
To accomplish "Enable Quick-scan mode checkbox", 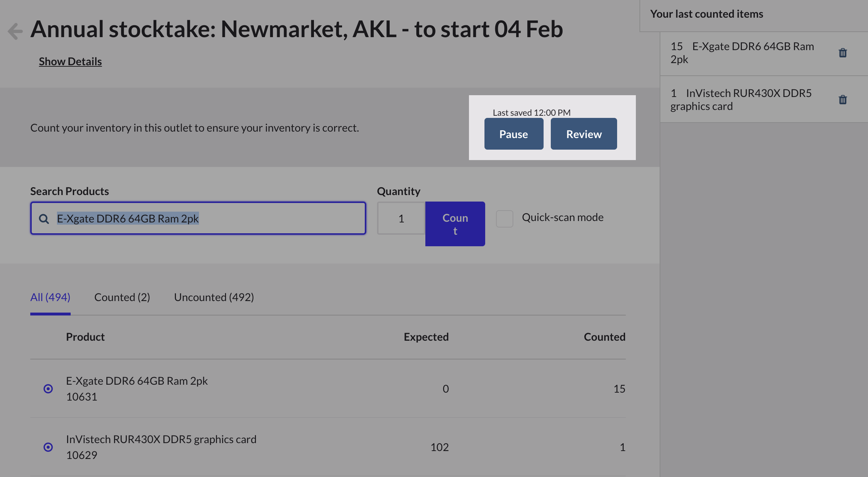I will click(x=504, y=218).
